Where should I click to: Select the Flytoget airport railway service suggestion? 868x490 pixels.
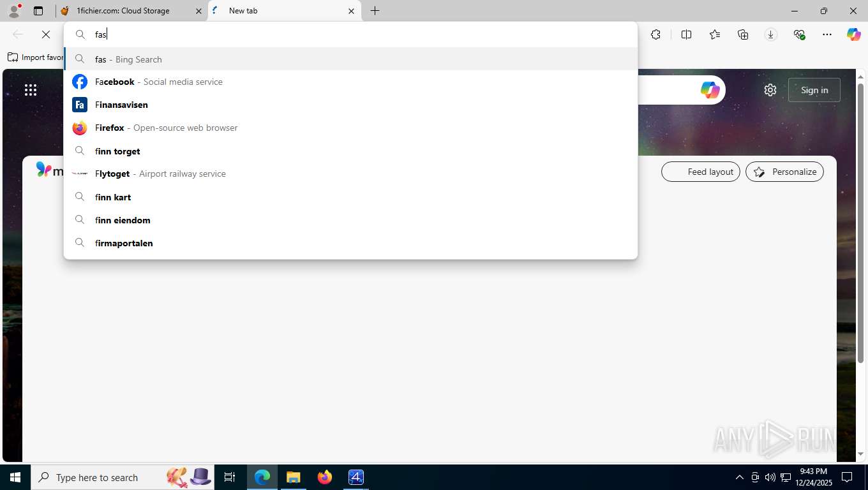pyautogui.click(x=351, y=174)
